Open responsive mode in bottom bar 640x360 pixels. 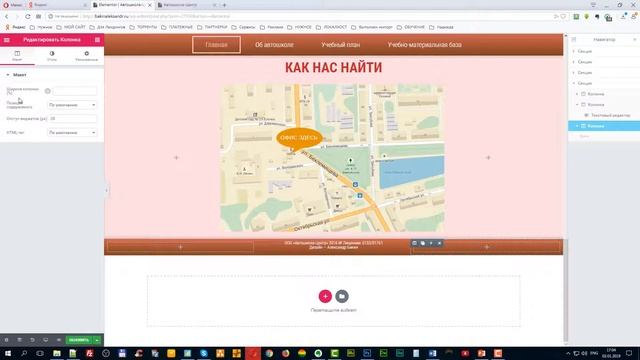(45, 340)
